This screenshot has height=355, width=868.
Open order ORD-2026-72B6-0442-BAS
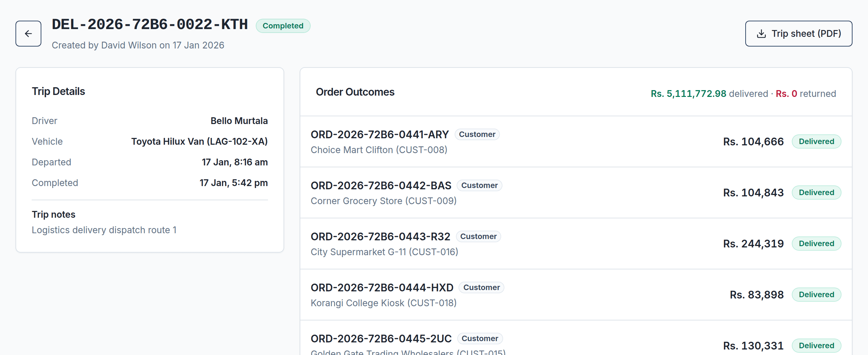click(x=381, y=185)
